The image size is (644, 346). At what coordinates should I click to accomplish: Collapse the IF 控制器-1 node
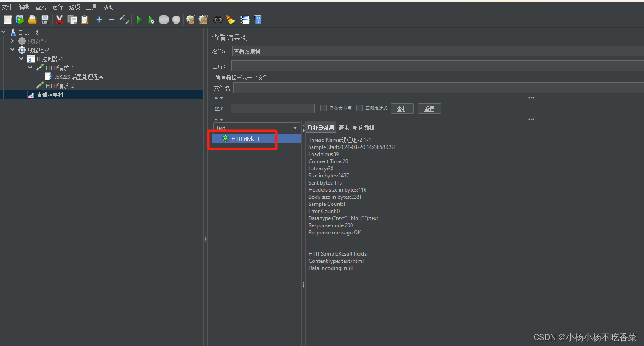coord(21,59)
